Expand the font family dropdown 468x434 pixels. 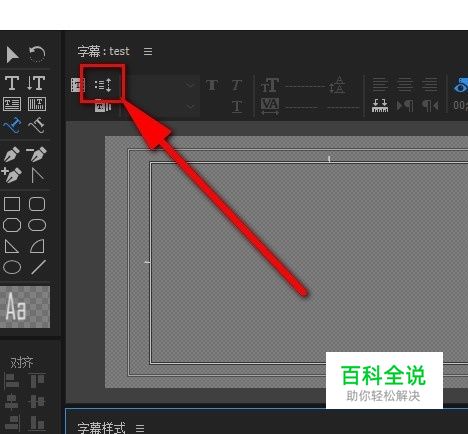point(190,85)
